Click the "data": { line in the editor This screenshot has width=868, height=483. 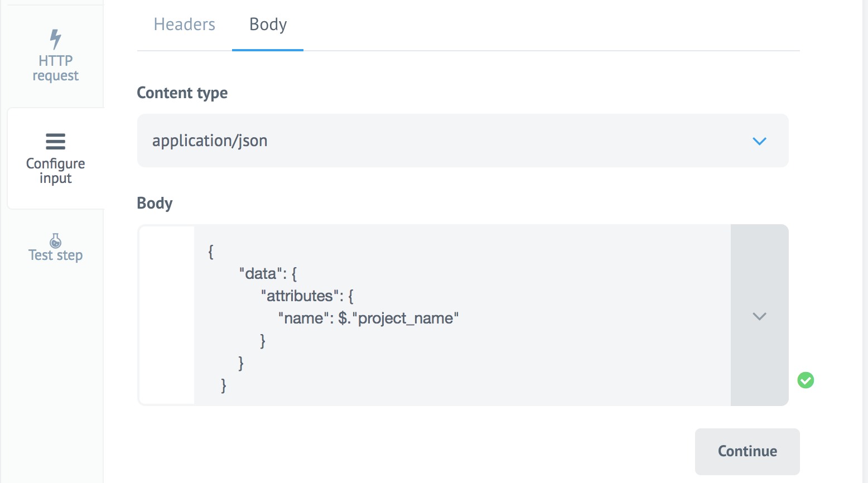[268, 274]
